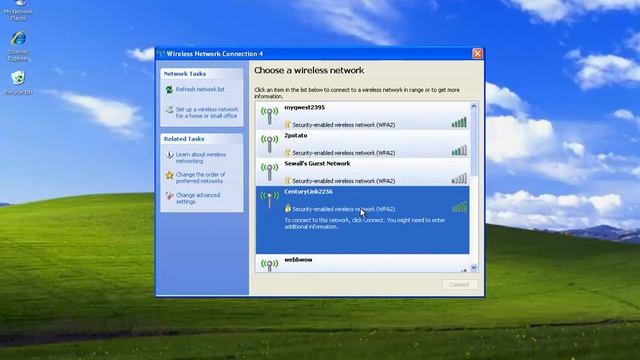Click the Change advanced settings icon
The image size is (640, 360).
point(169,196)
